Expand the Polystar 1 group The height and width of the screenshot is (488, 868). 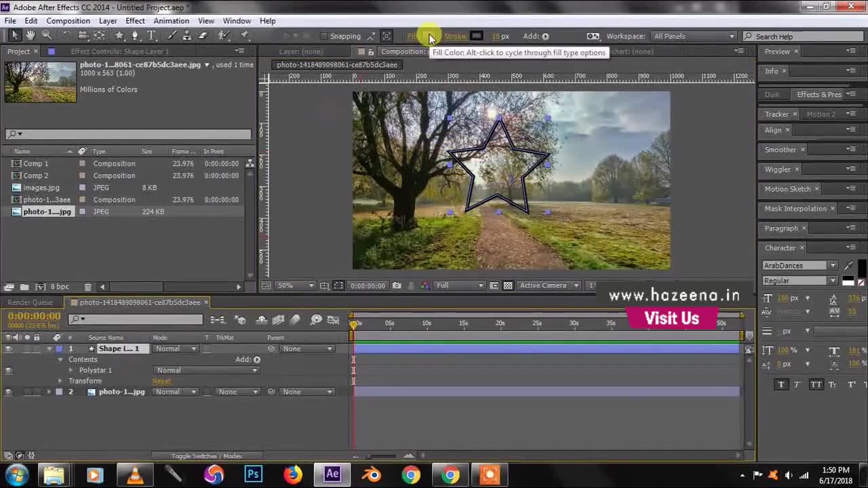[x=71, y=370]
